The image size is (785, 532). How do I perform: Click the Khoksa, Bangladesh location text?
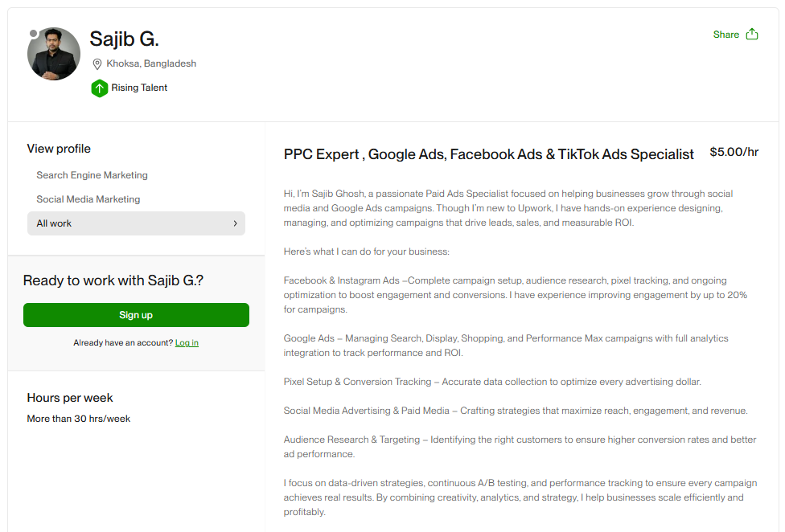(151, 63)
